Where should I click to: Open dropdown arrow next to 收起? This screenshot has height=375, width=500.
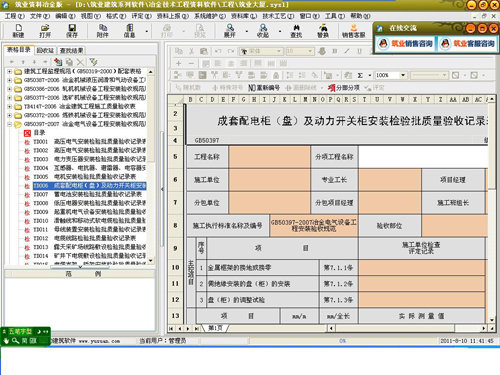click(280, 31)
